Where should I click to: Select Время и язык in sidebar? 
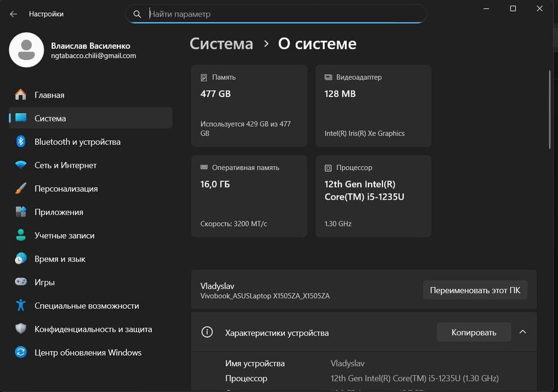click(x=60, y=259)
